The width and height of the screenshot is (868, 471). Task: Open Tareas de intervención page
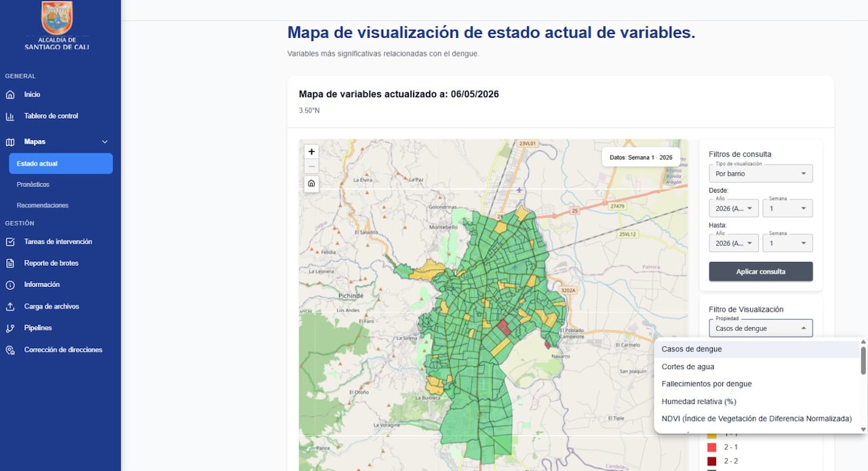[58, 242]
